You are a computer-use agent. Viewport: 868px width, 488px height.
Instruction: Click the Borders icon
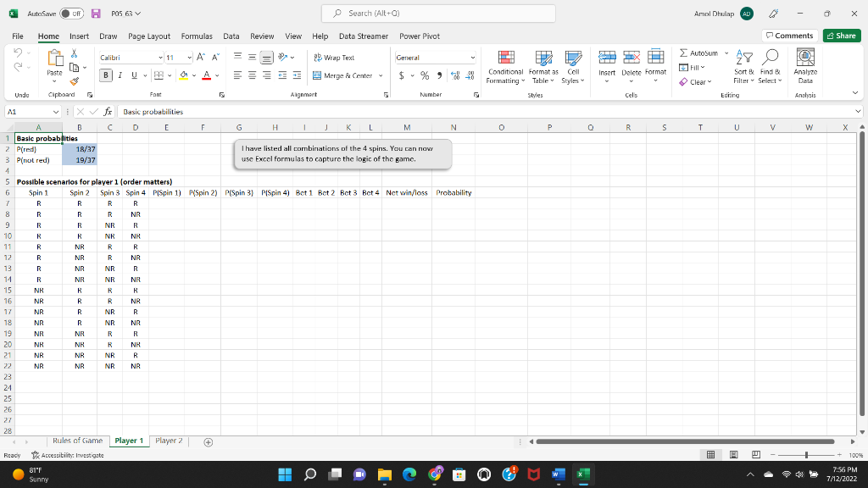point(159,75)
